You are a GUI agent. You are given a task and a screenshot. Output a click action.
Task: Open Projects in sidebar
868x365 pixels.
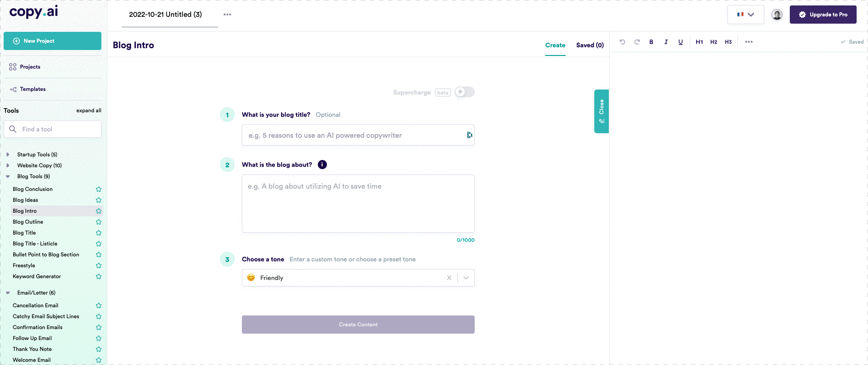coord(30,67)
